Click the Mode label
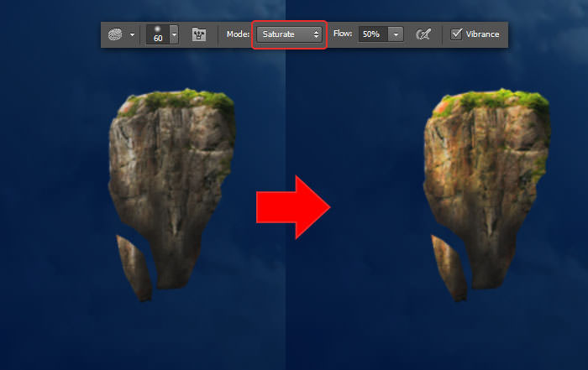 [238, 34]
